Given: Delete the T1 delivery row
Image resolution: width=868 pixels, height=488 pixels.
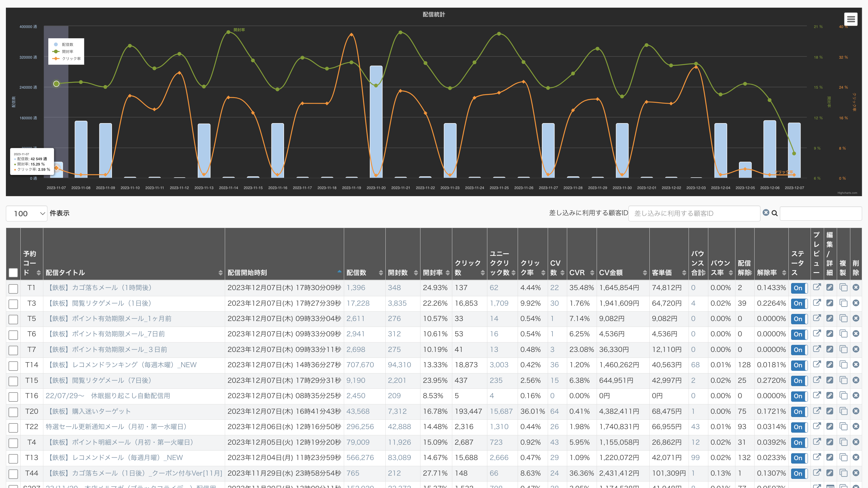Looking at the screenshot, I should pyautogui.click(x=856, y=287).
